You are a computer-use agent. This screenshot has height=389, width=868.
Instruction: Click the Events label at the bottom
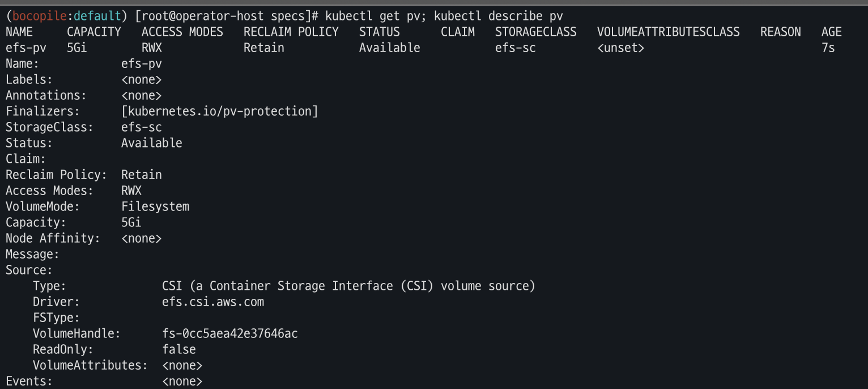pos(29,381)
